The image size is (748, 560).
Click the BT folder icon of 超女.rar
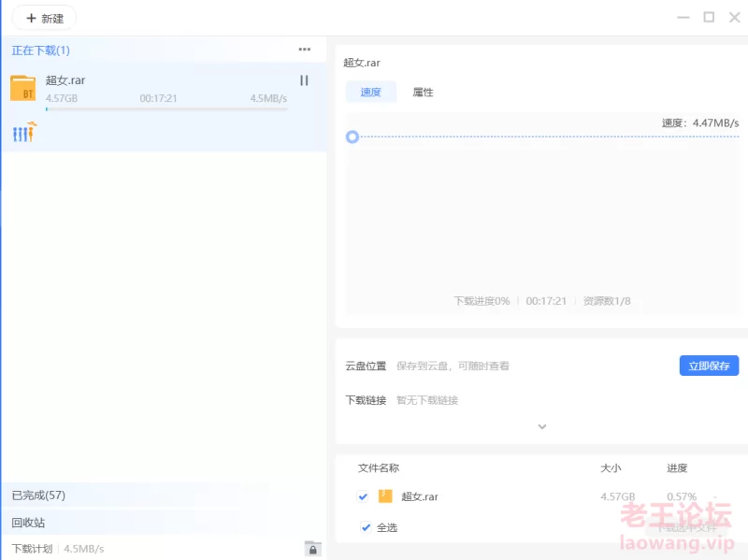[x=23, y=89]
